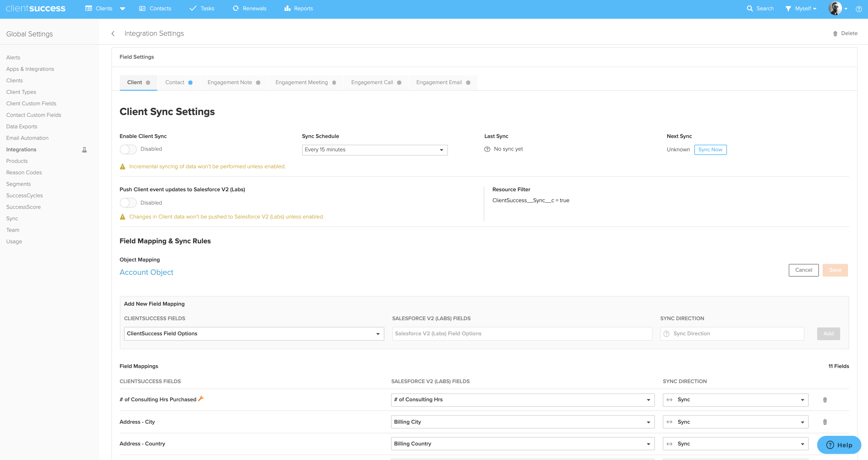Click the back arrow beside Integration Settings
The height and width of the screenshot is (460, 868).
pos(113,33)
